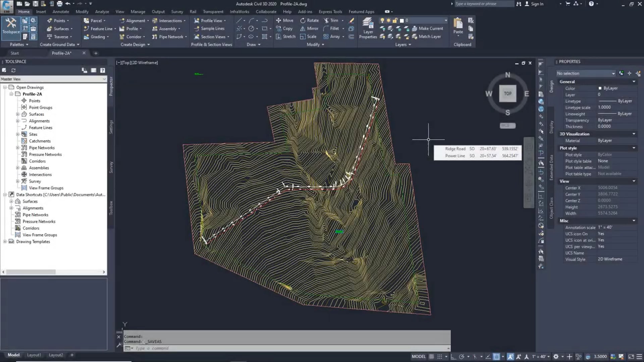The image size is (644, 362).
Task: Open the Layout1 tab
Action: tap(34, 355)
